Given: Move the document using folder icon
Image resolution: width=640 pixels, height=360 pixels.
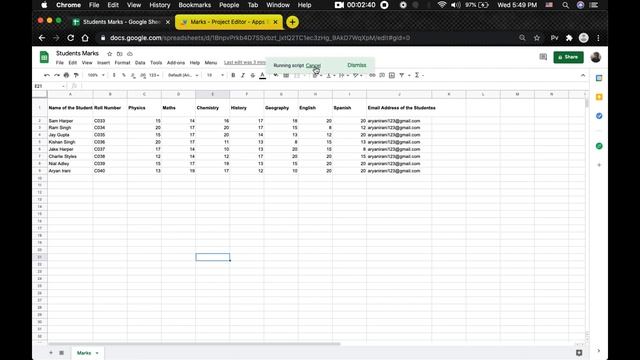Looking at the screenshot, I should click(x=120, y=54).
